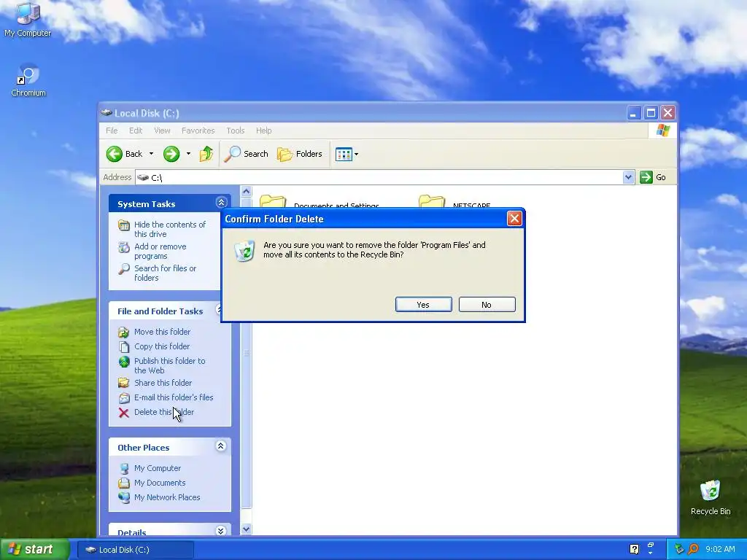
Task: Open My Documents in Other Places
Action: point(160,483)
